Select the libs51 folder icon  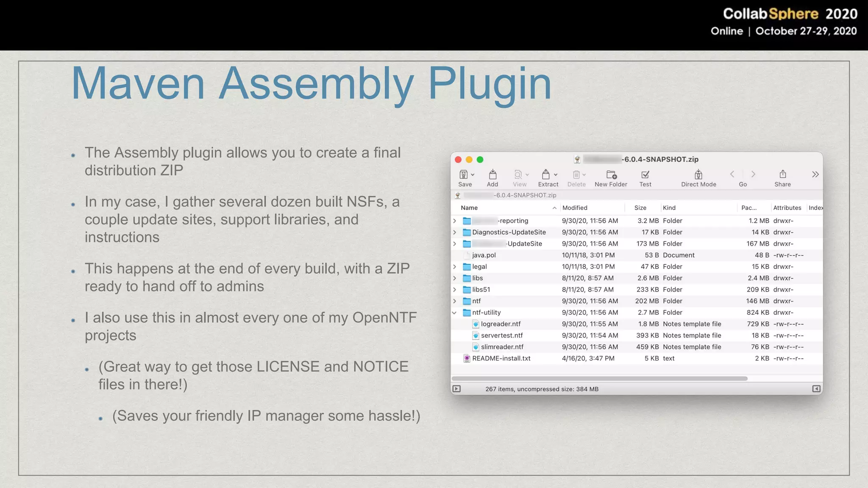(x=467, y=289)
